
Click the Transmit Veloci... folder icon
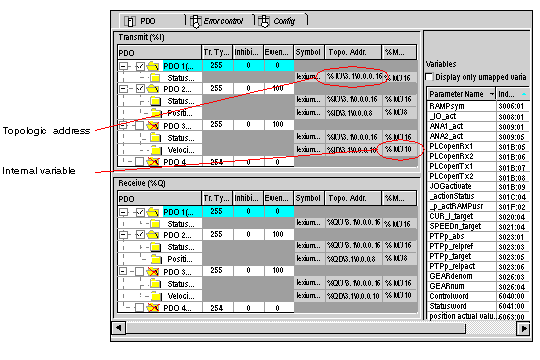point(156,150)
